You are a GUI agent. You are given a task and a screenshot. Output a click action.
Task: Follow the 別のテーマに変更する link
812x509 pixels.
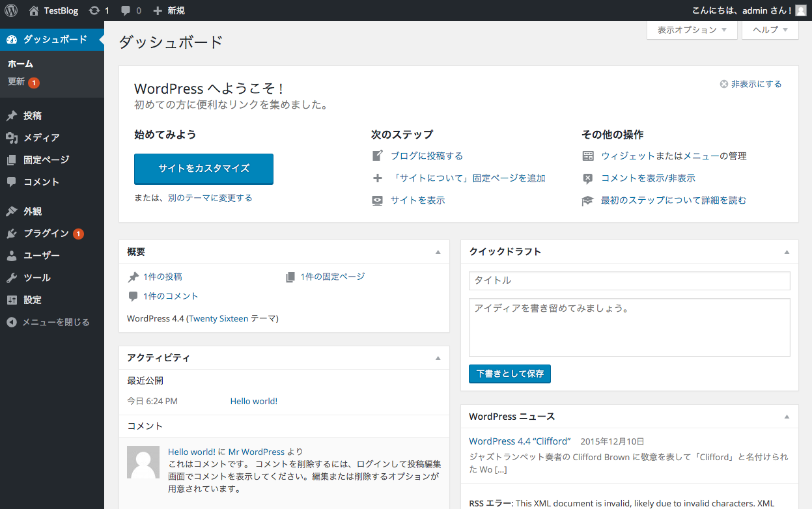point(210,198)
